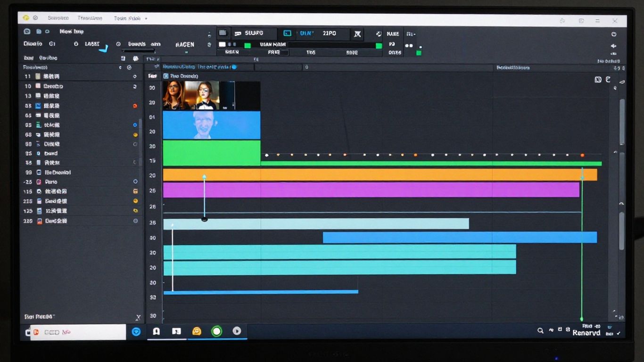Image resolution: width=644 pixels, height=362 pixels.
Task: Click the blue image icon in the red-dot row
Action: click(x=38, y=106)
